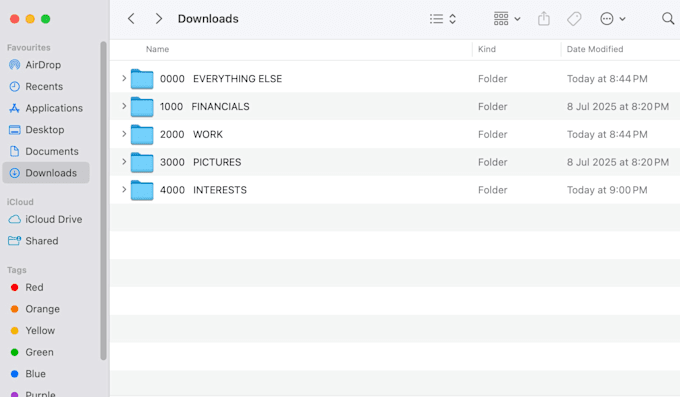Expand the 2000 WORK folder
This screenshot has width=680, height=397.
(x=124, y=134)
